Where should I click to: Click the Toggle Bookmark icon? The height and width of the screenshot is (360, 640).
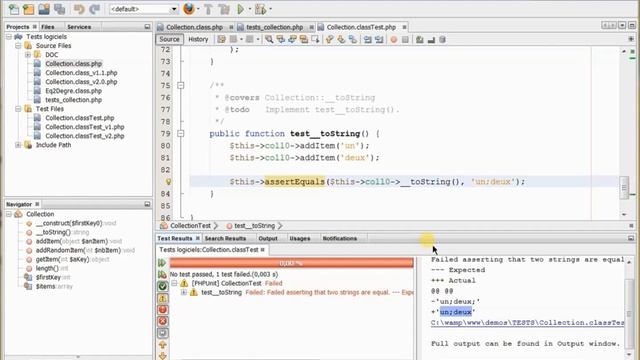pyautogui.click(x=353, y=39)
